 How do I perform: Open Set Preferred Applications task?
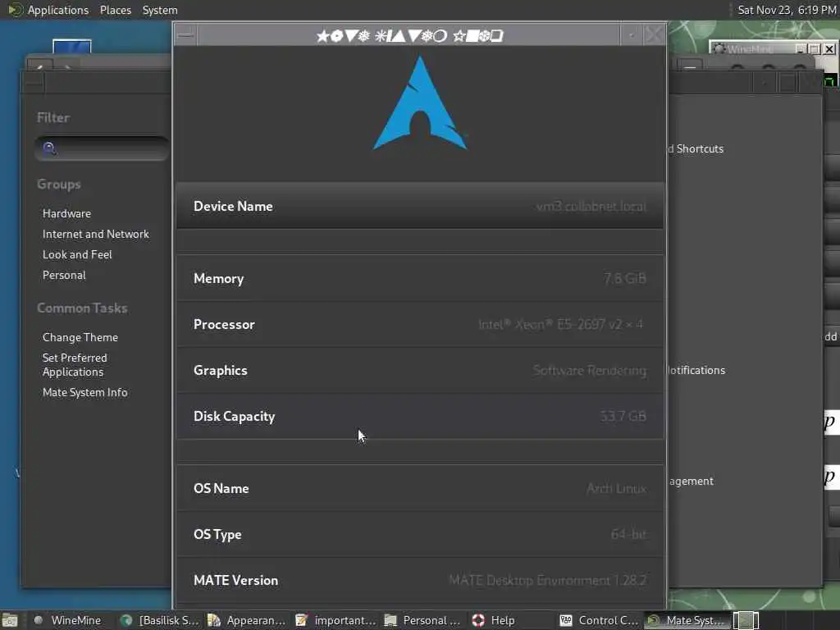click(75, 365)
